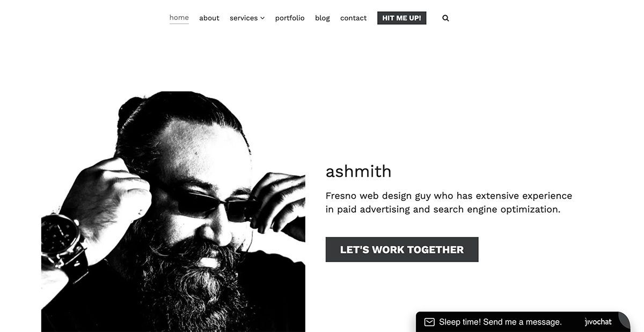Viewport: 644px width, 332px height.
Task: Click the curled corner of chat widget
Action: pyautogui.click(x=624, y=320)
